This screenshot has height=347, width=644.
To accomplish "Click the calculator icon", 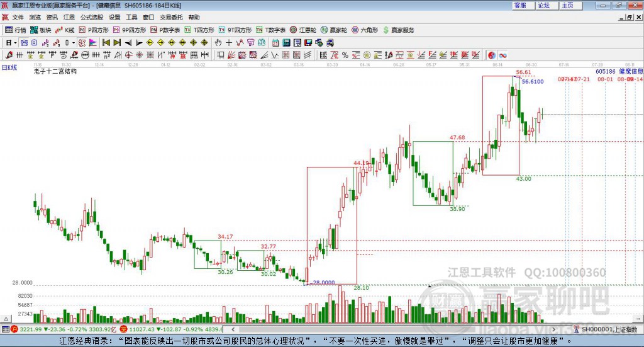I will click(x=286, y=43).
